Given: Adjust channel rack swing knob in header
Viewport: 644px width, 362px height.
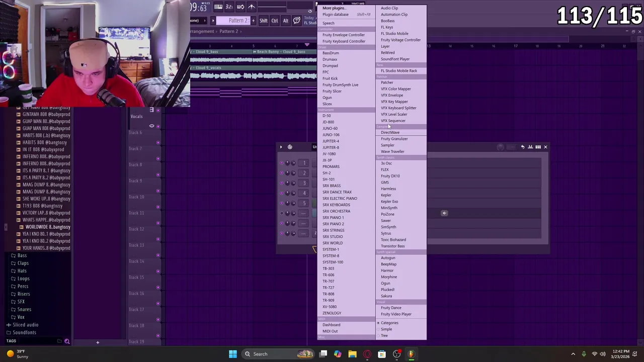Looking at the screenshot, I should [x=501, y=147].
